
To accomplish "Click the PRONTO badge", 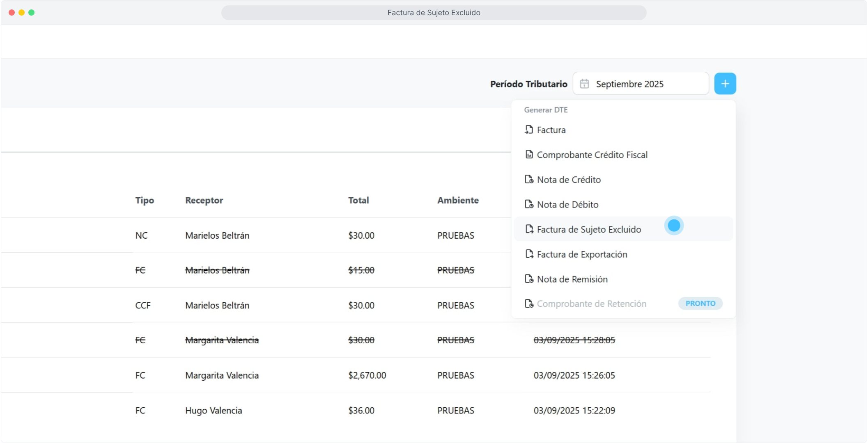I will [700, 304].
